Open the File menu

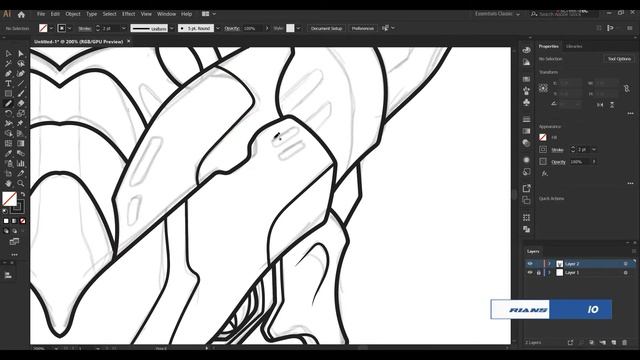pos(41,14)
